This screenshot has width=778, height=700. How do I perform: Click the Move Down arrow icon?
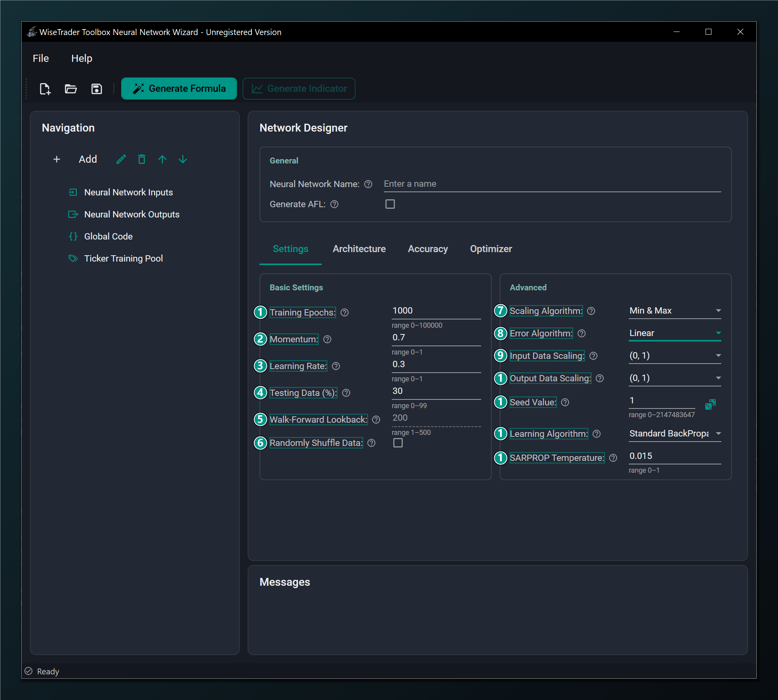tap(183, 159)
